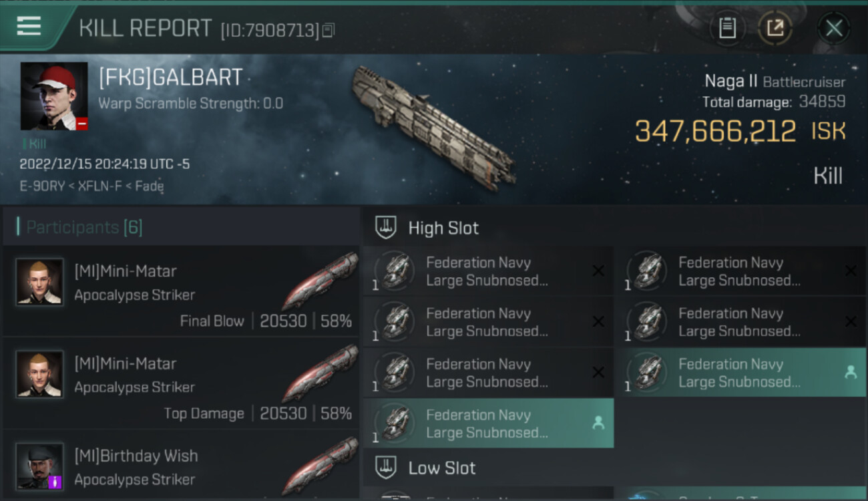Copy the kill report ID

coord(328,30)
